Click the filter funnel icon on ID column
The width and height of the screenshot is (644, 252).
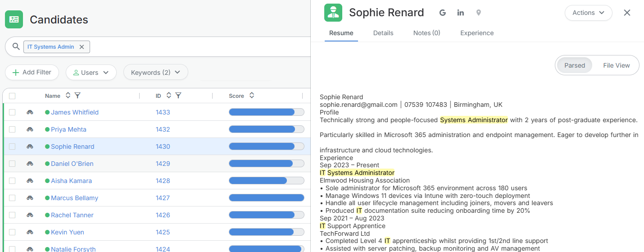tap(178, 96)
